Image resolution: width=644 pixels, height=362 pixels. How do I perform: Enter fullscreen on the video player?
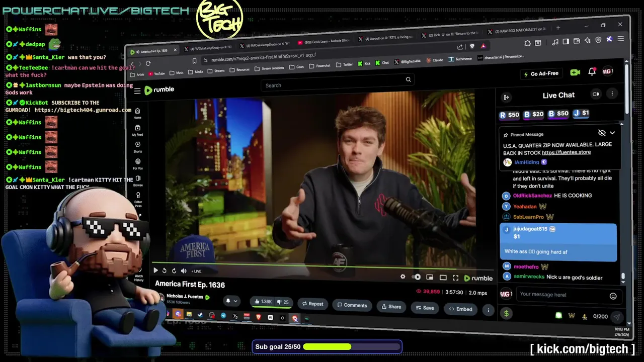tap(455, 278)
